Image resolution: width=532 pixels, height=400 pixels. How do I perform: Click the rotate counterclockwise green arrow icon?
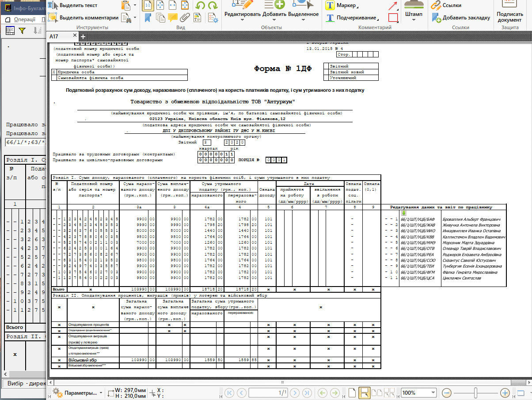(x=201, y=6)
